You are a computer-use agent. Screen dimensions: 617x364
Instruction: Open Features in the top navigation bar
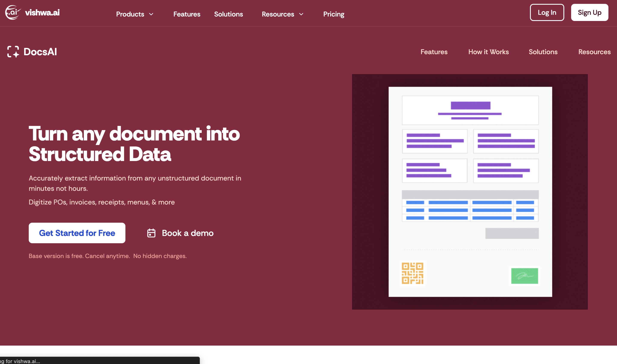pos(187,14)
